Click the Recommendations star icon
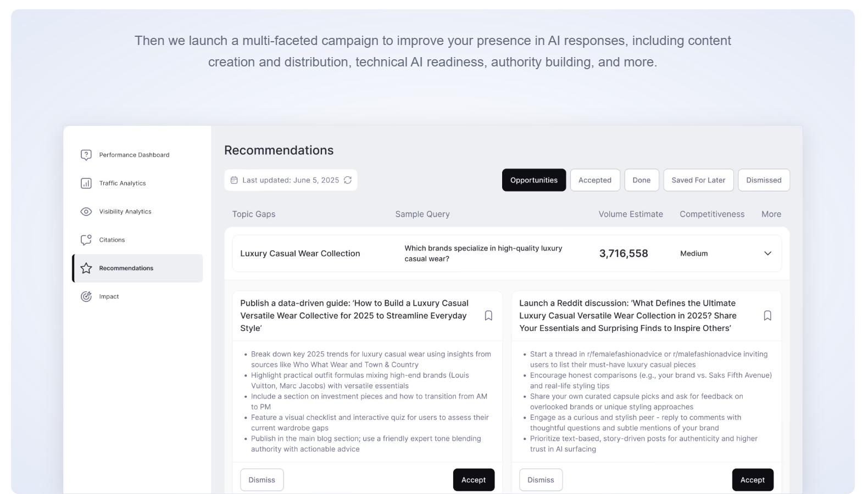868x494 pixels. pos(86,268)
